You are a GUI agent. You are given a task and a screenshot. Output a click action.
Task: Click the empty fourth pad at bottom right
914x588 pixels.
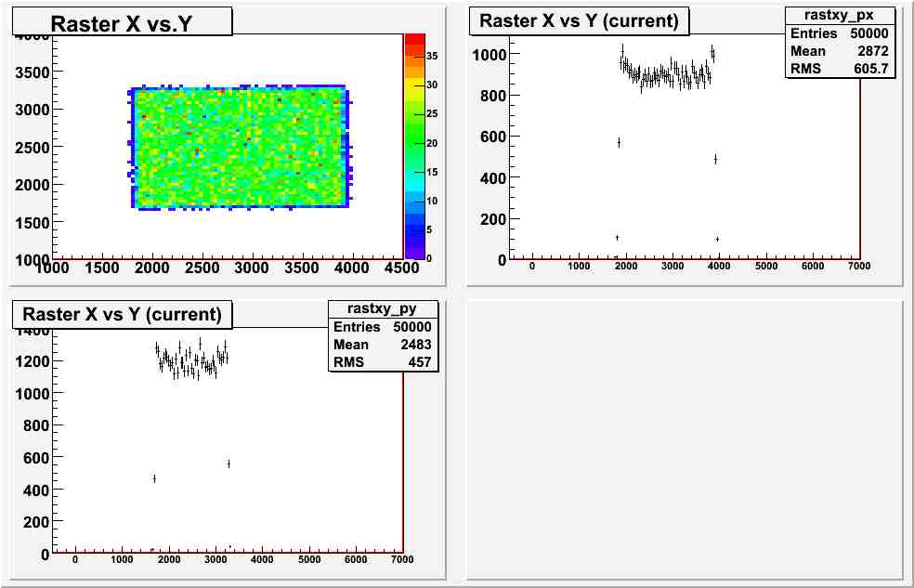[685, 439]
